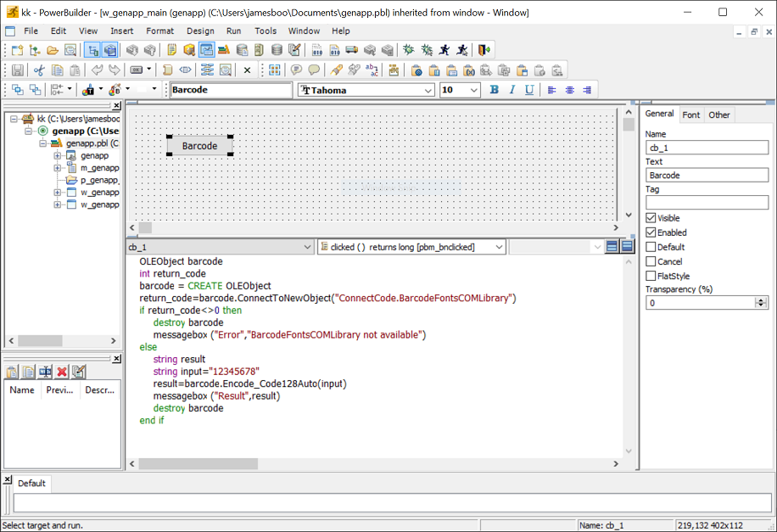Uncheck the Visible checkbox
This screenshot has width=777, height=532.
(x=651, y=218)
